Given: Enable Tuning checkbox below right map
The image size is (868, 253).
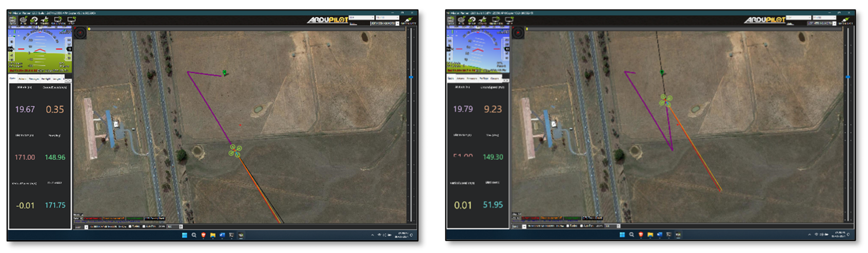Looking at the screenshot, I should tap(567, 226).
